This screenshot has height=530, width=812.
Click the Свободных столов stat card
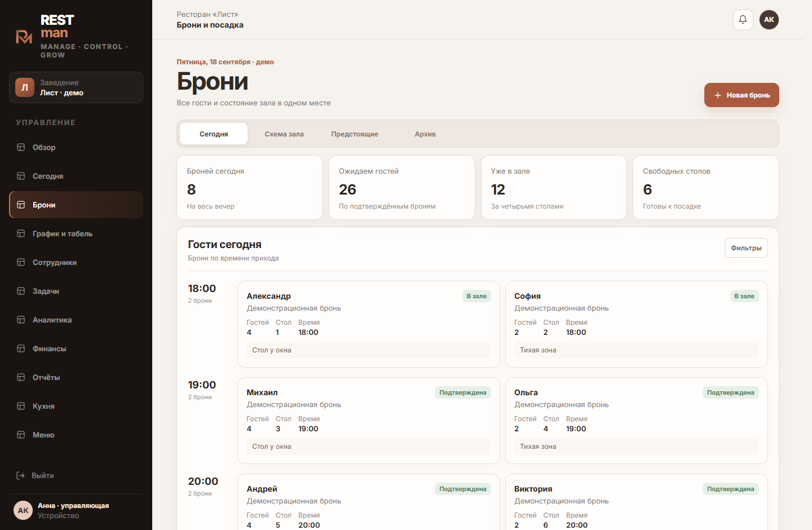(706, 188)
